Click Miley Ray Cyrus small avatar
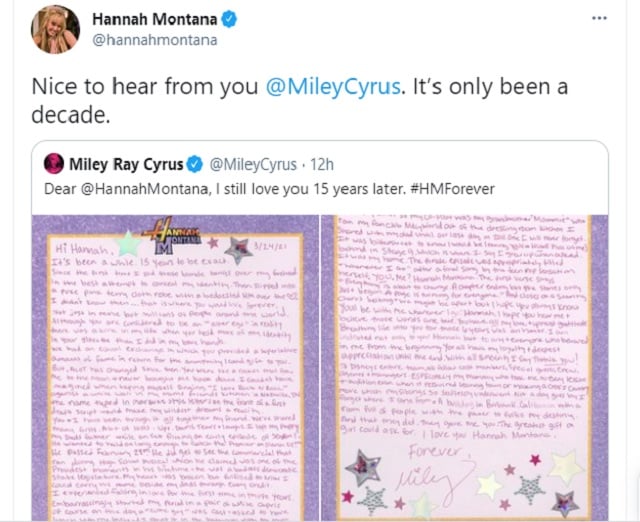The width and height of the screenshot is (640, 522). tap(54, 164)
